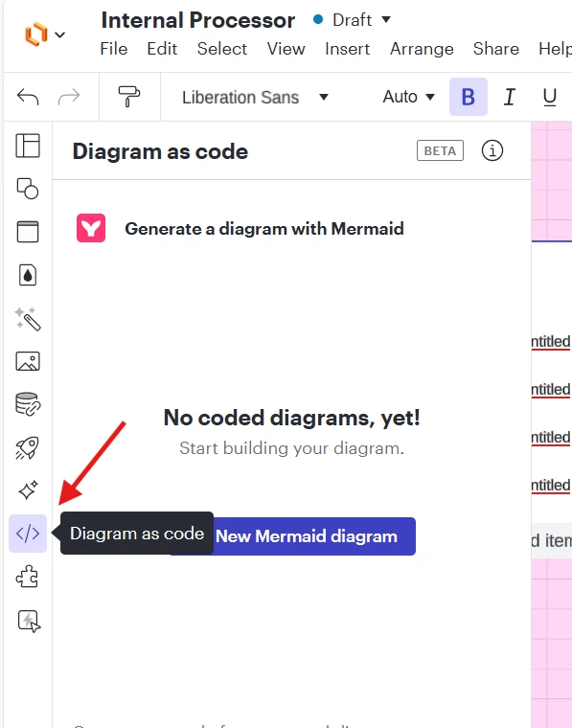Open the Auto font size dropdown

pyautogui.click(x=408, y=97)
